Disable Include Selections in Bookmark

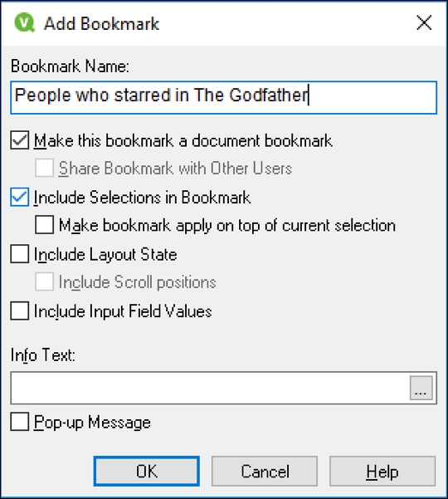[20, 197]
